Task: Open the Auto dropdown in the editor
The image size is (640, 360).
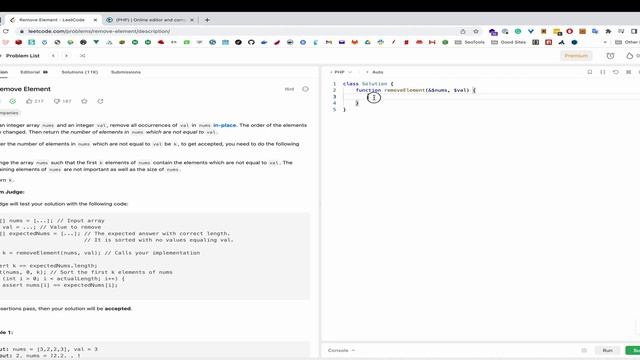Action: click(376, 72)
